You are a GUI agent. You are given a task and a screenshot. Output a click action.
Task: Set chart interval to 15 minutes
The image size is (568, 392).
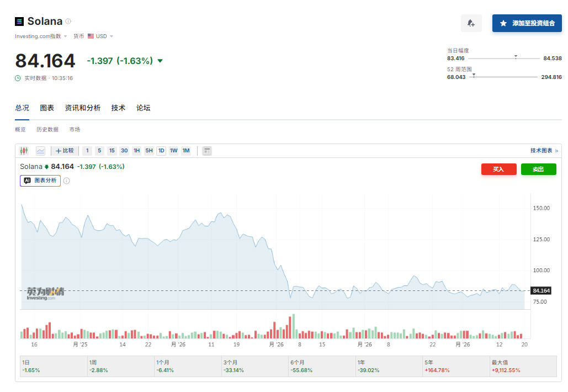[112, 151]
